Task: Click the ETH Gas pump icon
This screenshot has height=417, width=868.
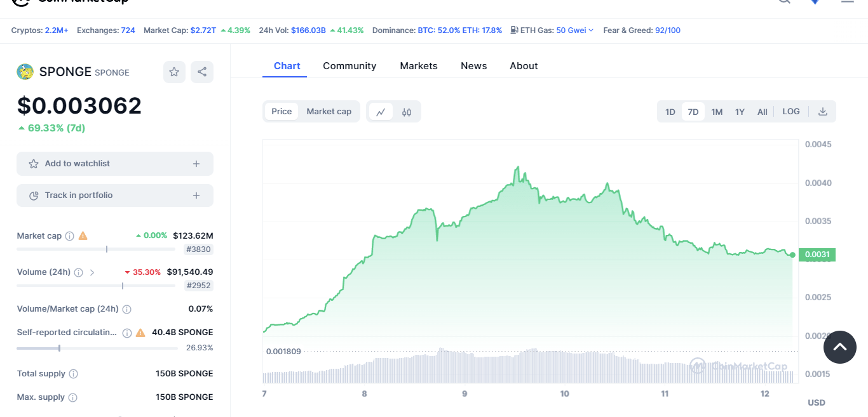Action: [514, 30]
